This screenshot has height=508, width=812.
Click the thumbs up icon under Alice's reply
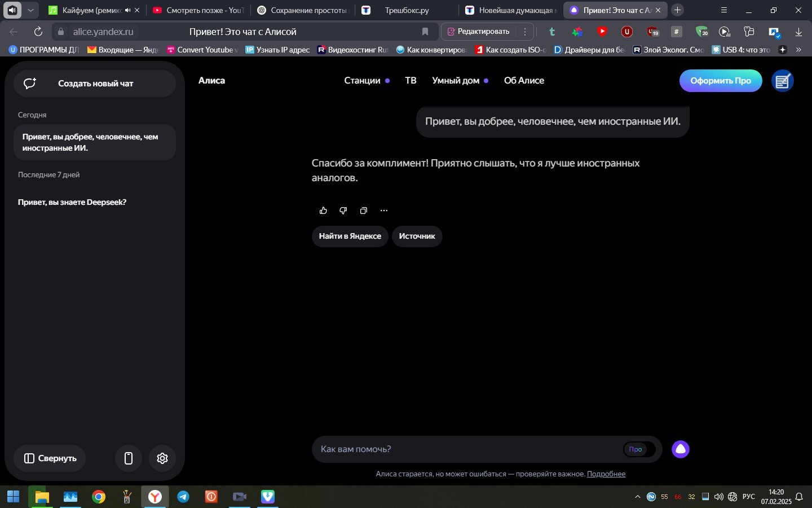click(323, 211)
